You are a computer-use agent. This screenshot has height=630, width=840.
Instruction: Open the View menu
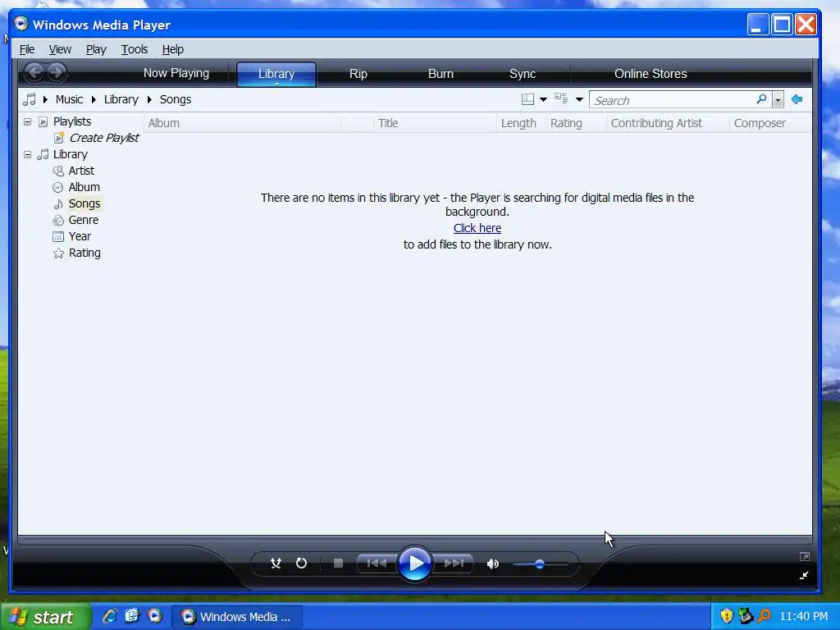coord(60,49)
